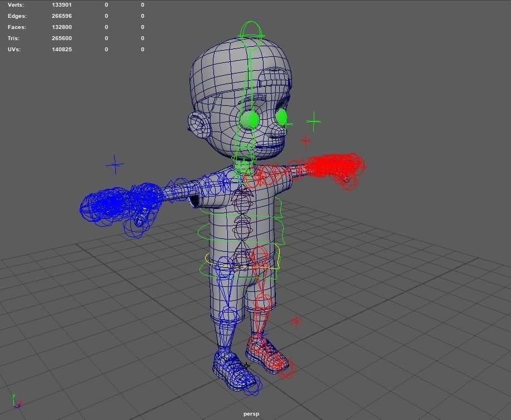Click the Verts count 133901
This screenshot has height=420, width=511.
[x=62, y=5]
